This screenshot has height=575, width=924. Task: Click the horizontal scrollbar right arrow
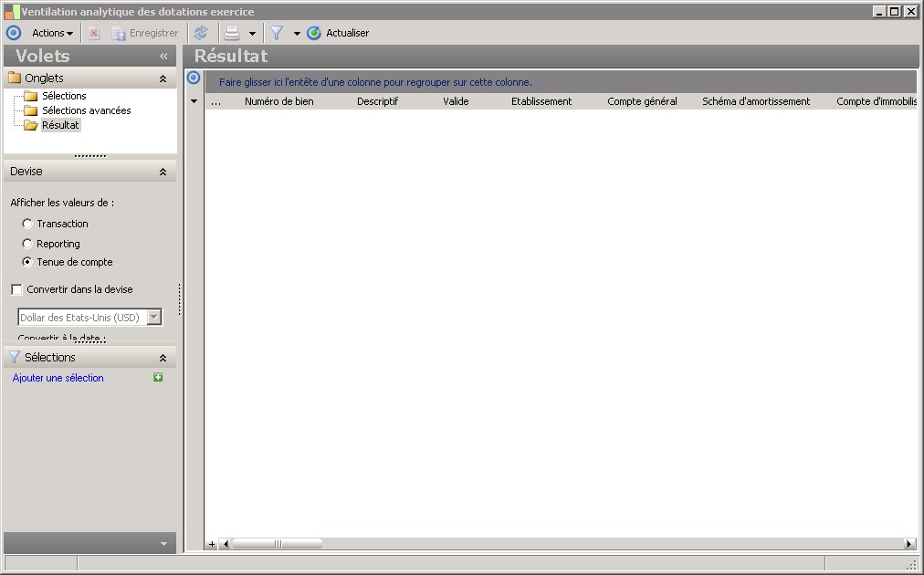point(909,544)
